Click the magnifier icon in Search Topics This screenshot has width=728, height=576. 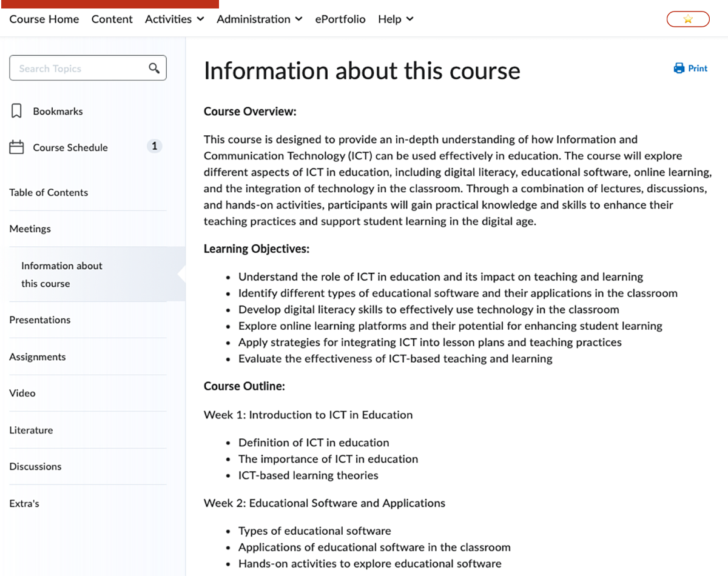pos(154,68)
